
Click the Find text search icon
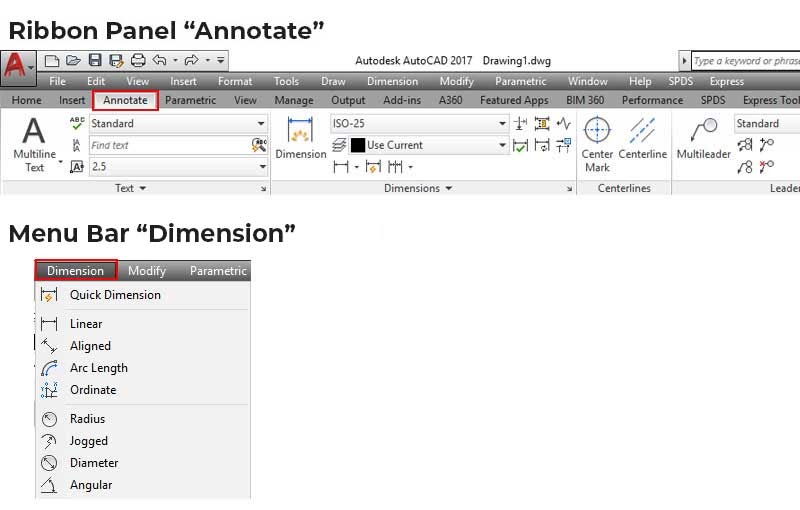tap(259, 145)
